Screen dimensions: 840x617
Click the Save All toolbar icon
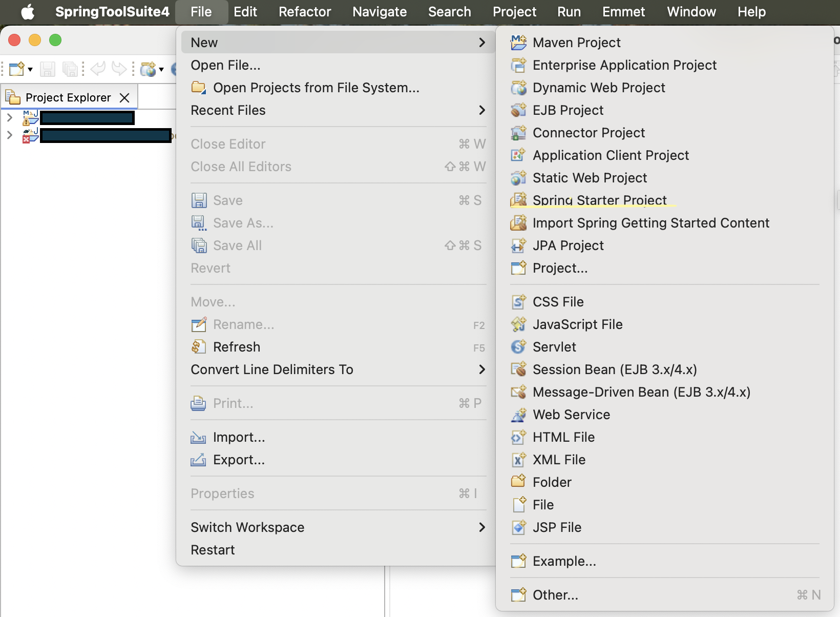pyautogui.click(x=70, y=69)
